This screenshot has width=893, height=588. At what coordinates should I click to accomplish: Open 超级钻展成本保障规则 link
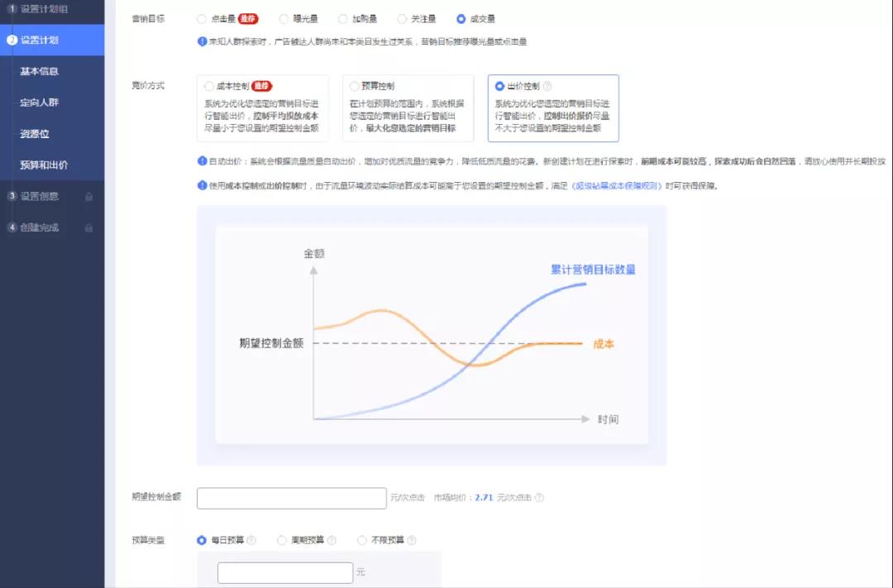click(x=618, y=186)
